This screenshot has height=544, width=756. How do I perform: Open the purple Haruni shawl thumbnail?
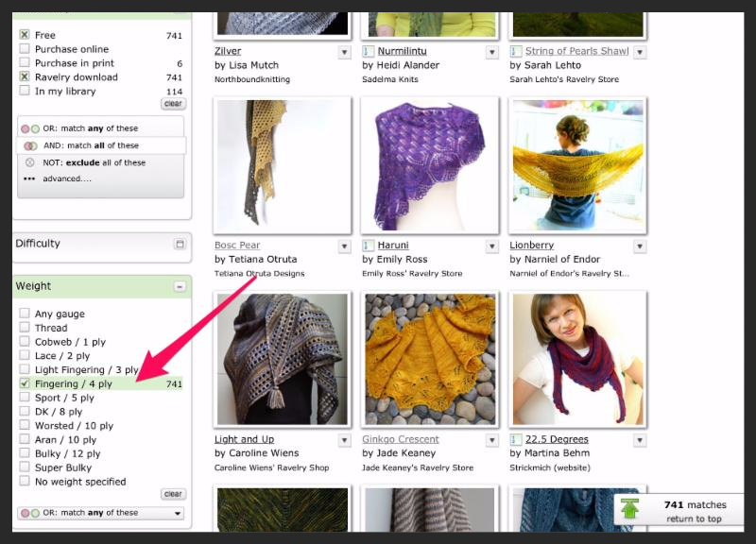pyautogui.click(x=430, y=165)
